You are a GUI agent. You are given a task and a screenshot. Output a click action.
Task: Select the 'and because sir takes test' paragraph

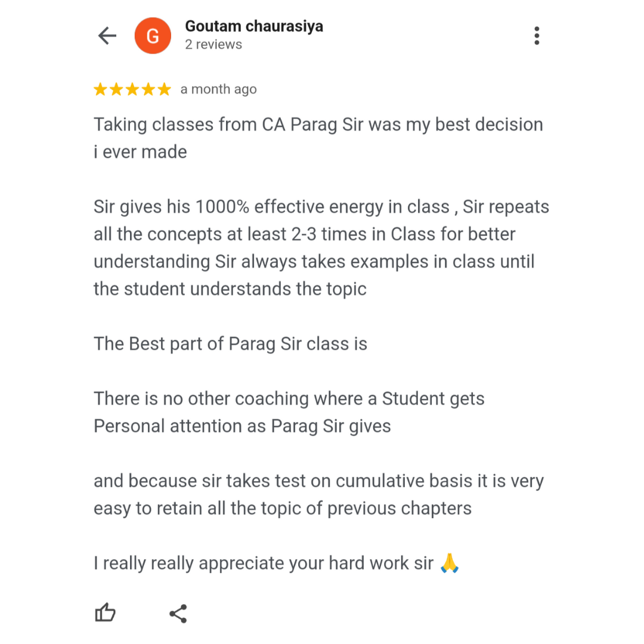click(318, 494)
